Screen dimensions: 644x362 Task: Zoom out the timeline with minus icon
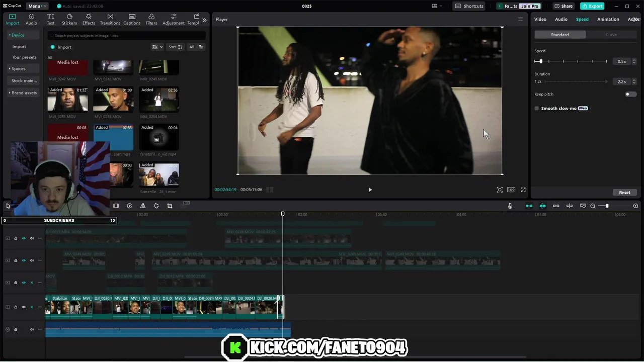click(x=593, y=206)
